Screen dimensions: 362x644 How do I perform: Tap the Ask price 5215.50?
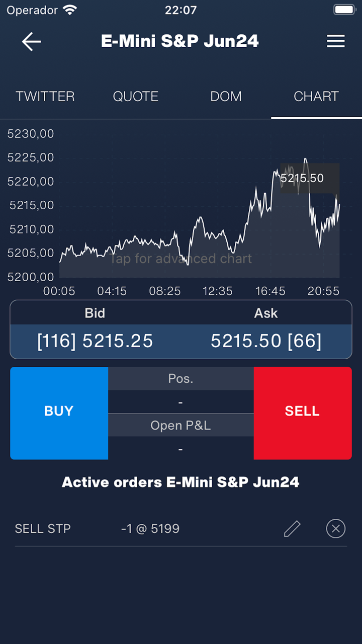265,341
